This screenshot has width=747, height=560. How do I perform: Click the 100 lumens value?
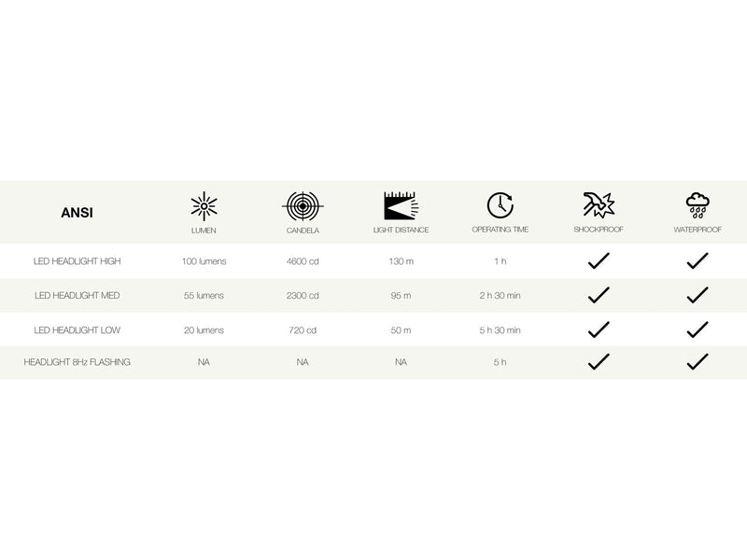pos(204,261)
